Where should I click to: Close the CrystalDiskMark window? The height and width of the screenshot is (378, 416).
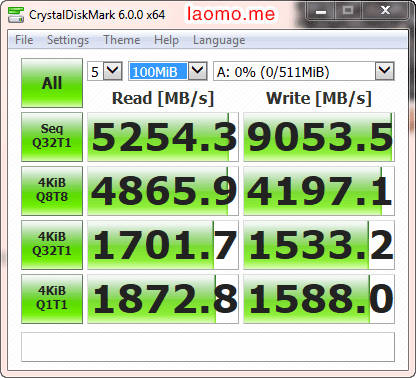tap(385, 12)
